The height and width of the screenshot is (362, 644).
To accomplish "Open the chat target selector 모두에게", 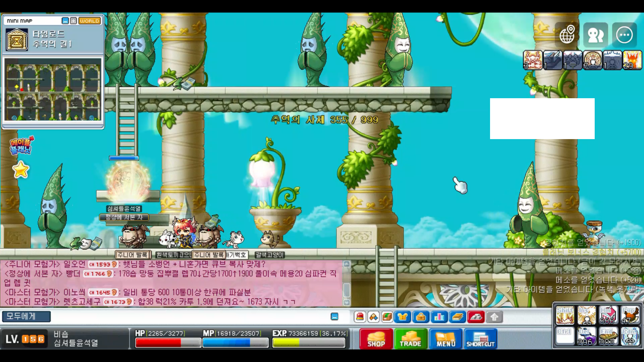I will click(x=26, y=316).
